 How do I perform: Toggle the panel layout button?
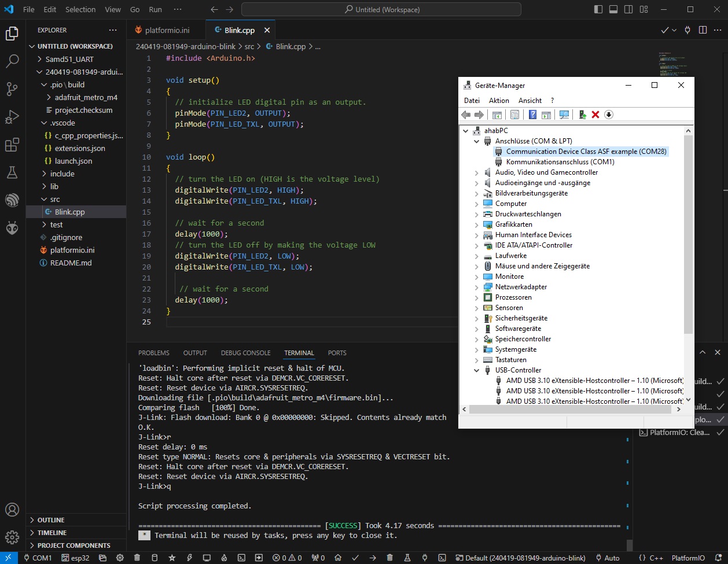613,9
